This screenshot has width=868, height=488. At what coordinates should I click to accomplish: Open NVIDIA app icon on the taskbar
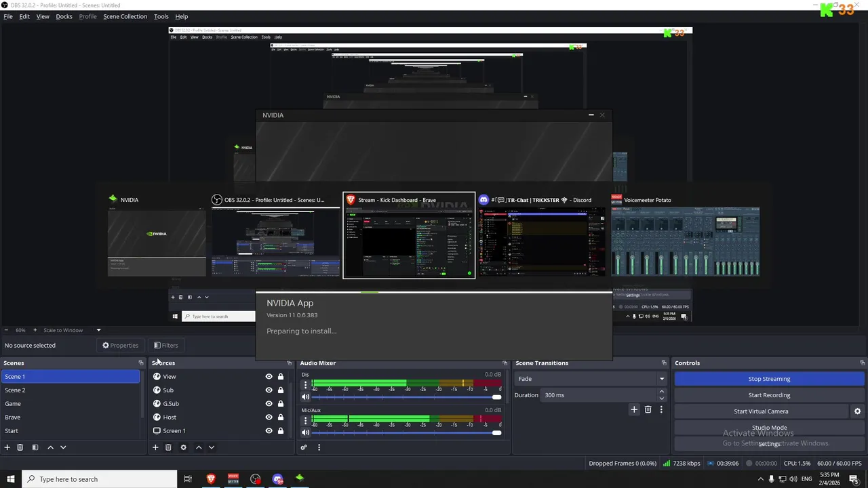pyautogui.click(x=300, y=479)
